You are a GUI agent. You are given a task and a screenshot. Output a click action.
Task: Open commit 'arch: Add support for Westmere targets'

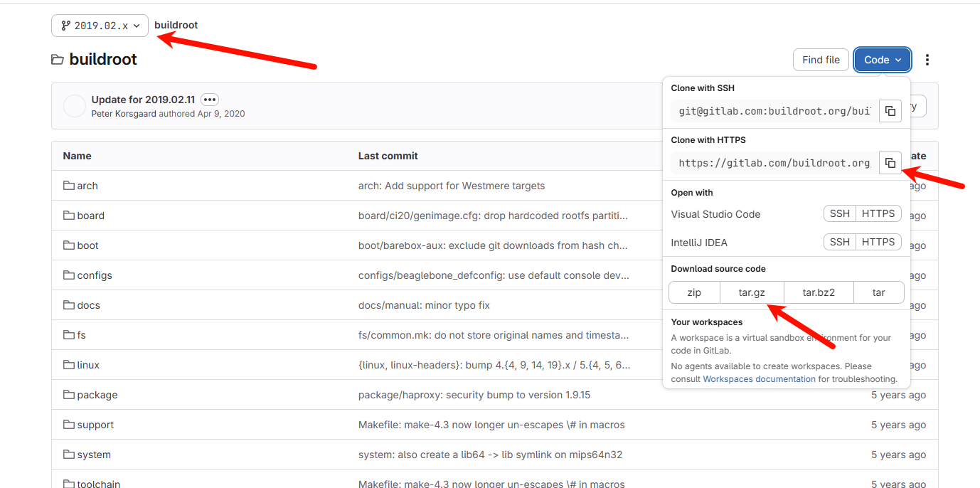tap(452, 186)
